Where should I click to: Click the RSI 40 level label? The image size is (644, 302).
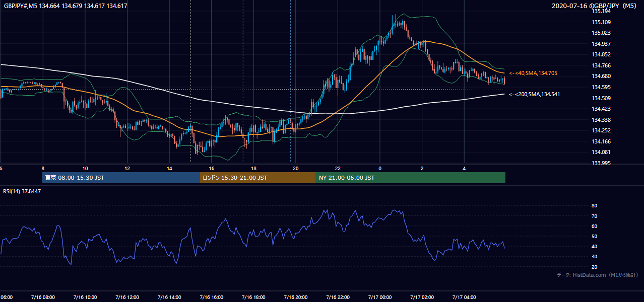pyautogui.click(x=594, y=246)
